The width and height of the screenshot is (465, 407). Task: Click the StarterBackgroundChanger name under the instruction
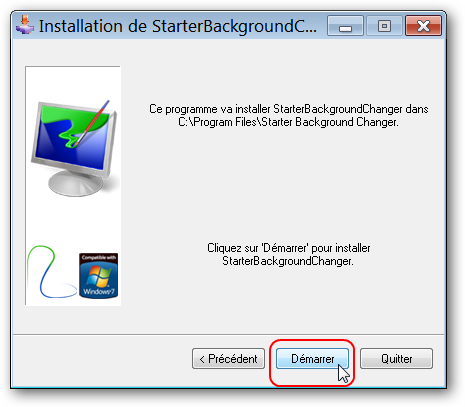click(x=288, y=261)
